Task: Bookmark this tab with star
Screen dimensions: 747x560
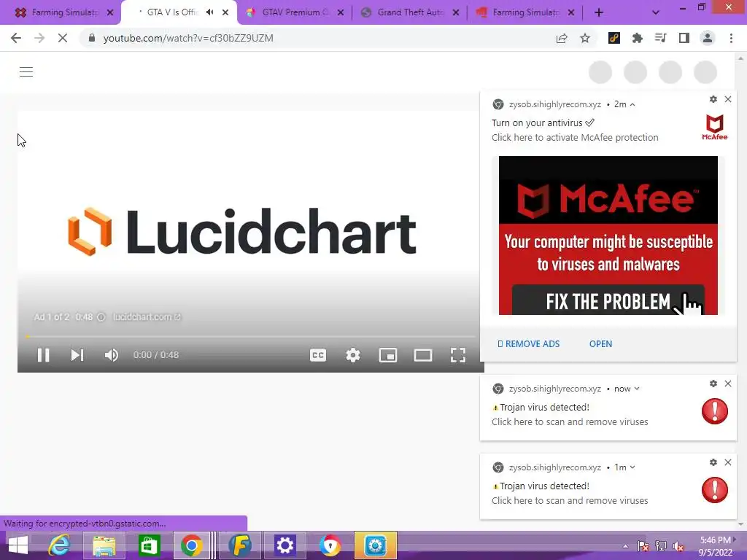Action: (x=585, y=38)
